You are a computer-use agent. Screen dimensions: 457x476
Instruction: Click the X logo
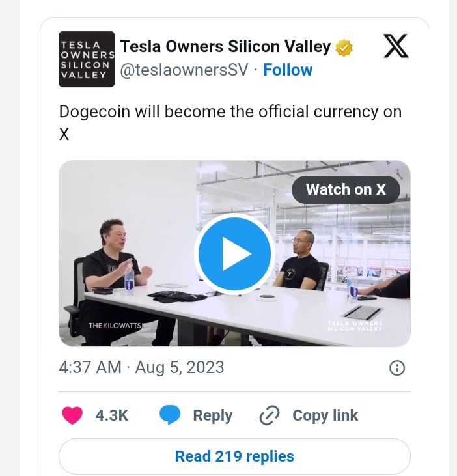click(396, 47)
